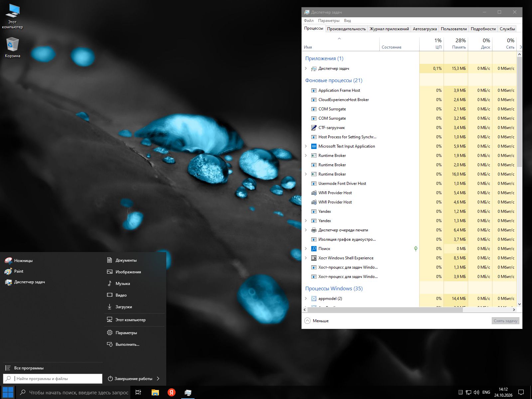Expand the appmodel (2) group
Viewport: 532px width, 399px height.
coord(306,299)
